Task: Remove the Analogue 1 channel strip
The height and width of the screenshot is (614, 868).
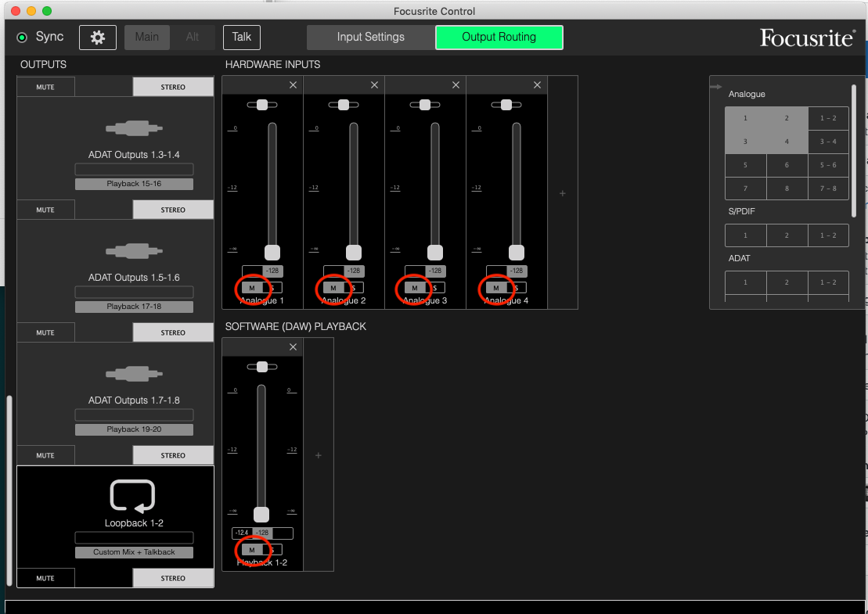Action: (x=293, y=85)
